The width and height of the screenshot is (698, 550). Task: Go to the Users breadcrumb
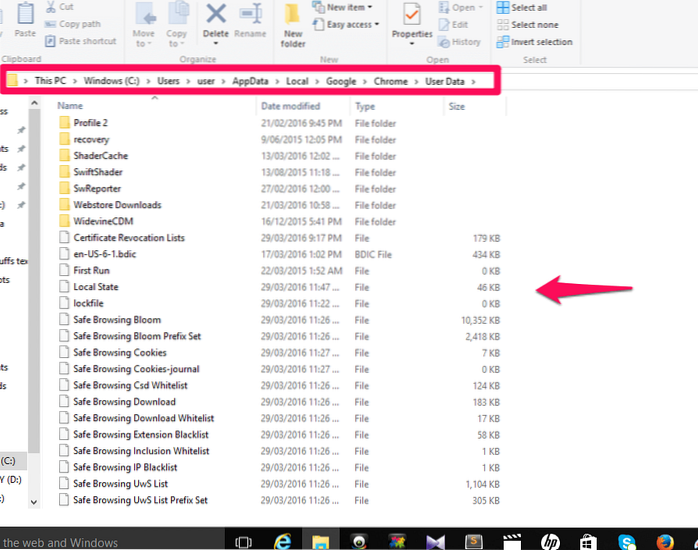coord(168,81)
